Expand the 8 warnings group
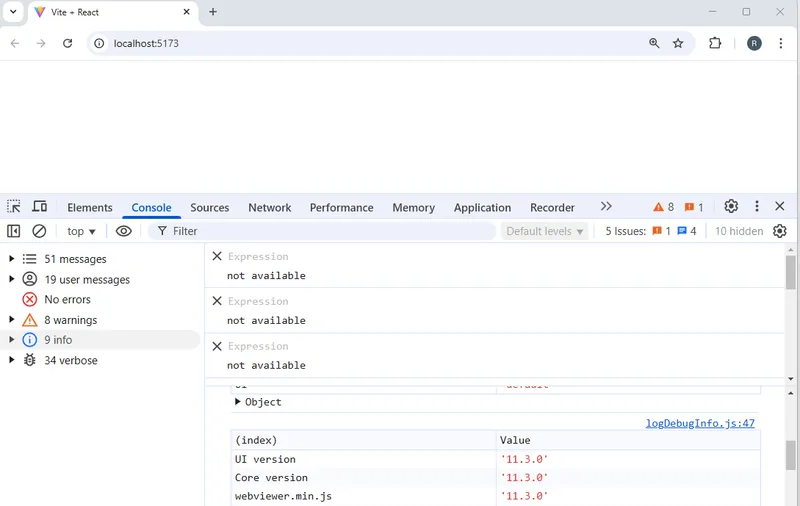 12,320
